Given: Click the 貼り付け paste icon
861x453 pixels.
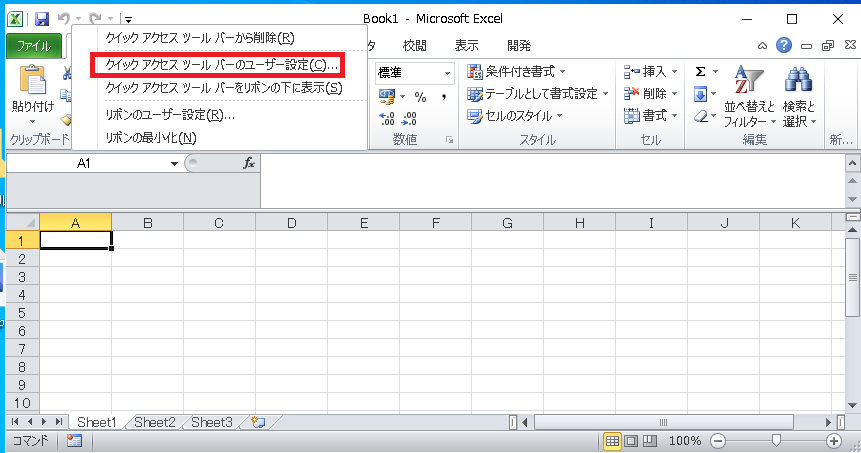Looking at the screenshot, I should point(33,80).
